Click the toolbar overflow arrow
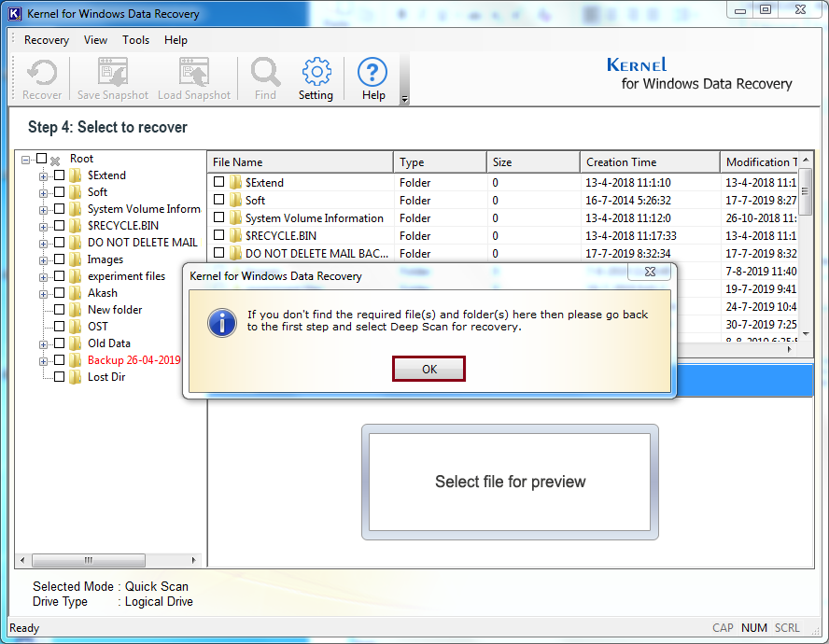 coord(404,99)
